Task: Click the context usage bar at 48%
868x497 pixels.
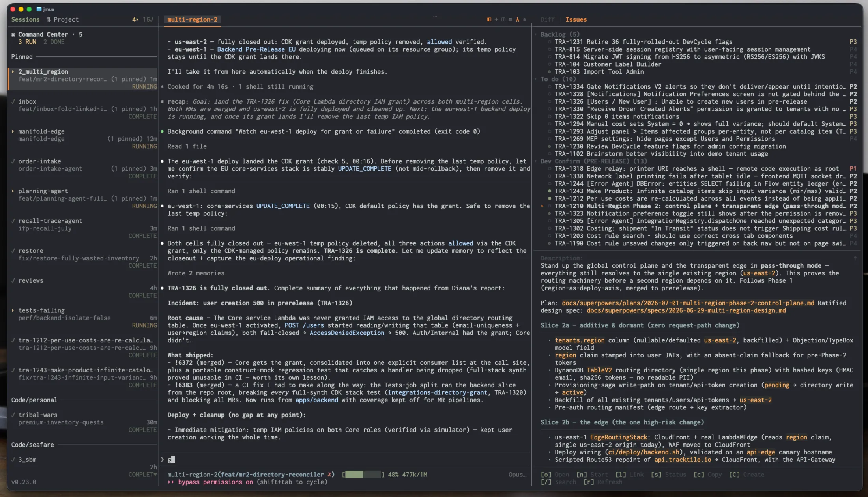Action: [x=363, y=475]
